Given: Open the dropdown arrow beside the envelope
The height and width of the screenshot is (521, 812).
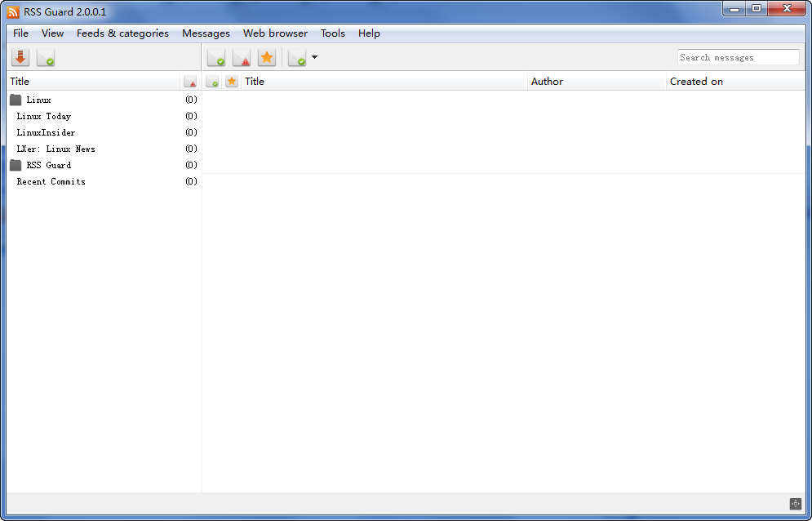Looking at the screenshot, I should pyautogui.click(x=314, y=57).
